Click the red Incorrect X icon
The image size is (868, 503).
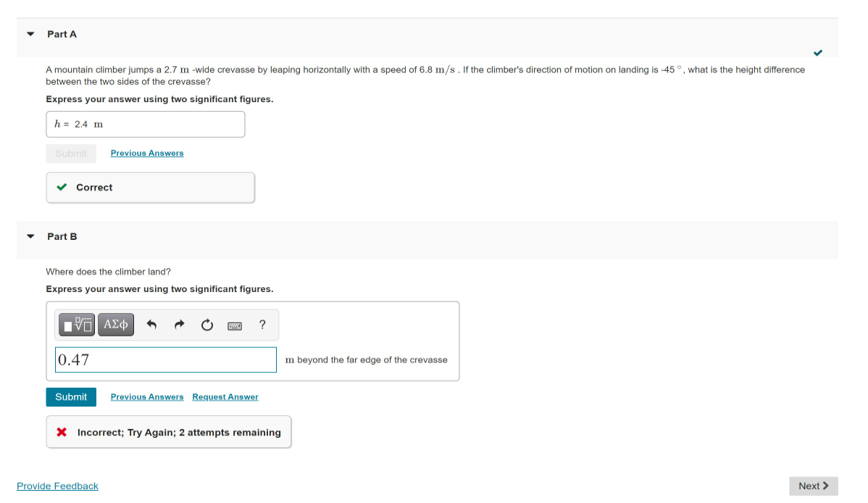(x=62, y=432)
